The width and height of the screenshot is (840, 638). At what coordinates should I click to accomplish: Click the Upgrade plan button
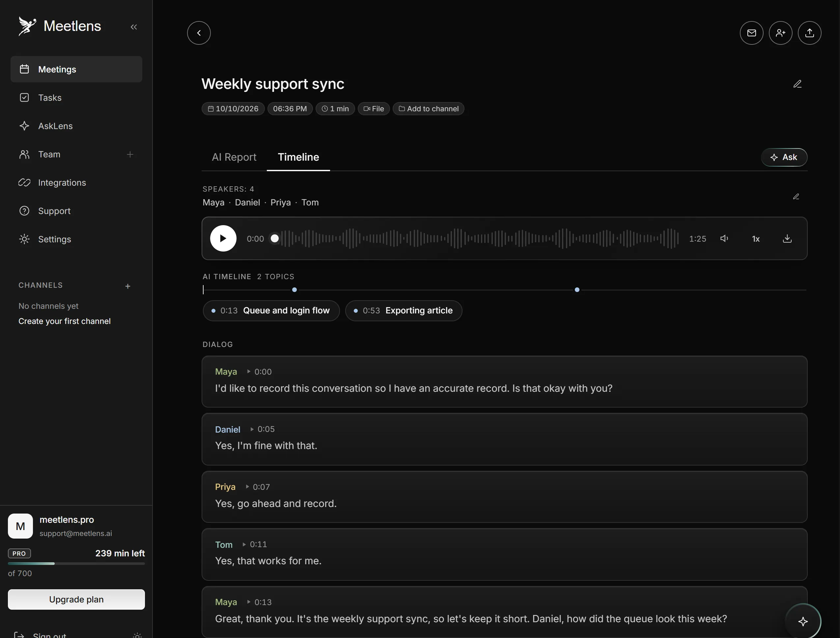(x=76, y=599)
